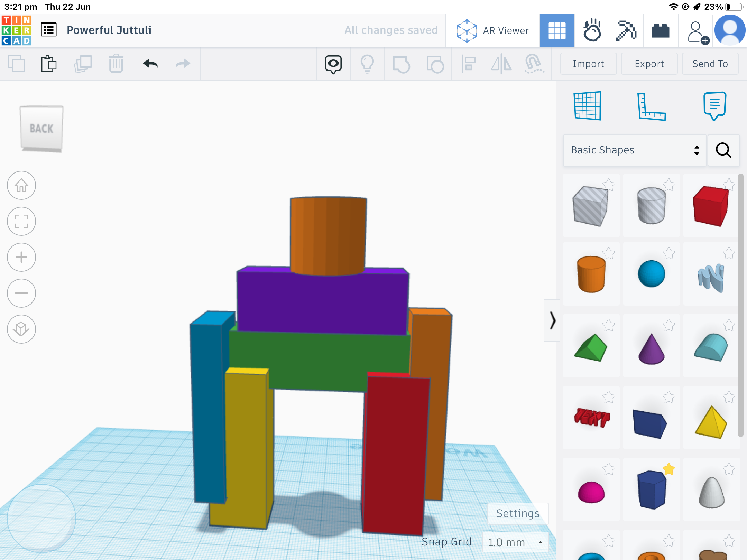Click the Import button

(x=588, y=64)
